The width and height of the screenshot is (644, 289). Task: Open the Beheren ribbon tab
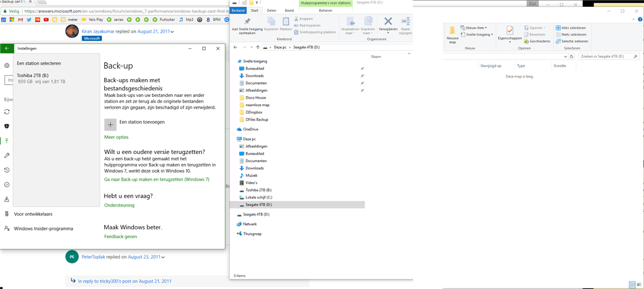tap(325, 10)
